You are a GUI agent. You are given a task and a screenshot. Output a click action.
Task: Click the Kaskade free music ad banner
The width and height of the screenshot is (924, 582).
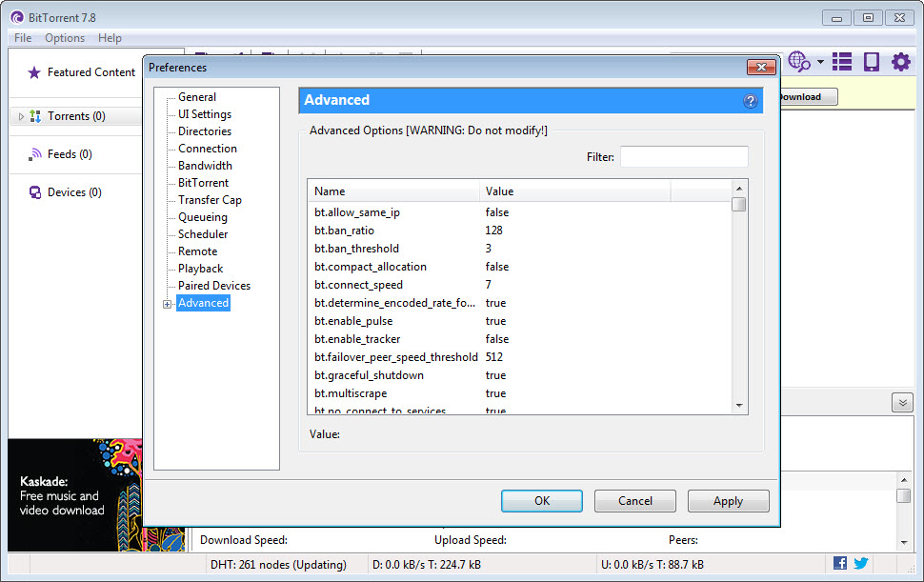pyautogui.click(x=75, y=494)
